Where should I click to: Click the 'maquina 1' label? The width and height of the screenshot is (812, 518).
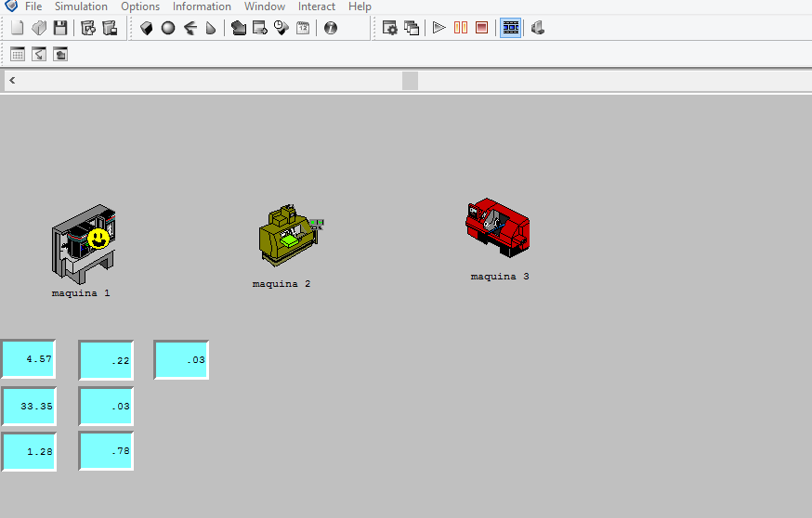(x=81, y=293)
